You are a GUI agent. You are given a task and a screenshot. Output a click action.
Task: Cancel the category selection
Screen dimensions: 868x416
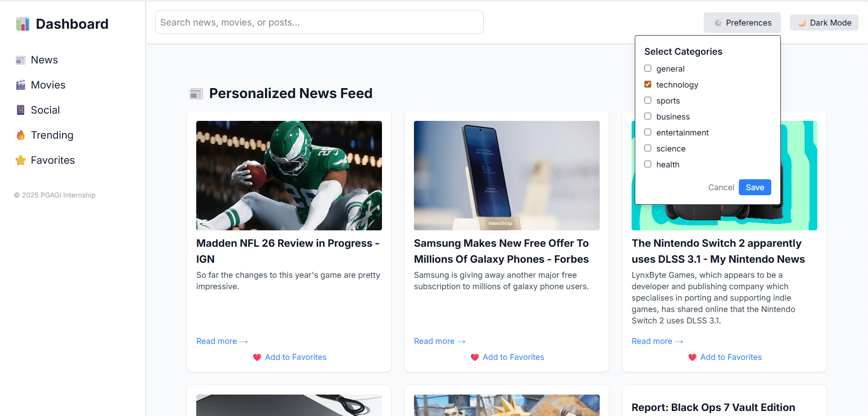click(721, 187)
